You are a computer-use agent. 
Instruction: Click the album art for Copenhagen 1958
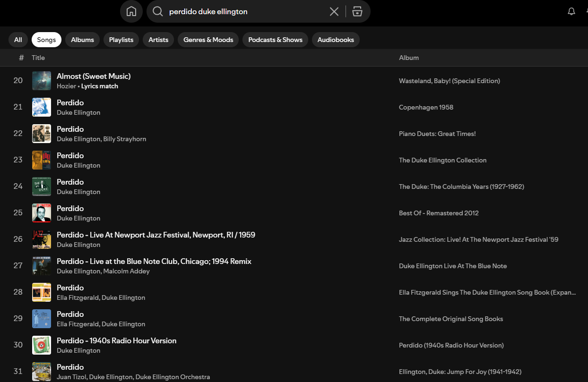pos(41,107)
